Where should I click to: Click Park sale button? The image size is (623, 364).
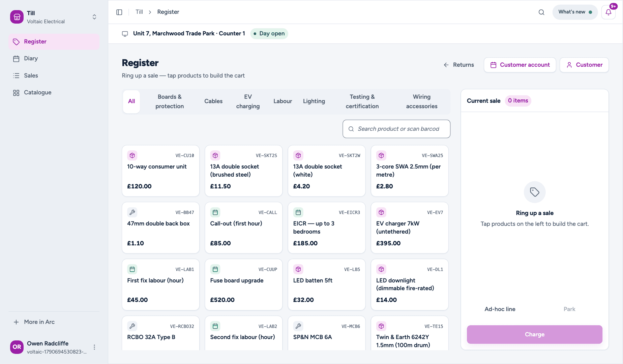click(569, 309)
